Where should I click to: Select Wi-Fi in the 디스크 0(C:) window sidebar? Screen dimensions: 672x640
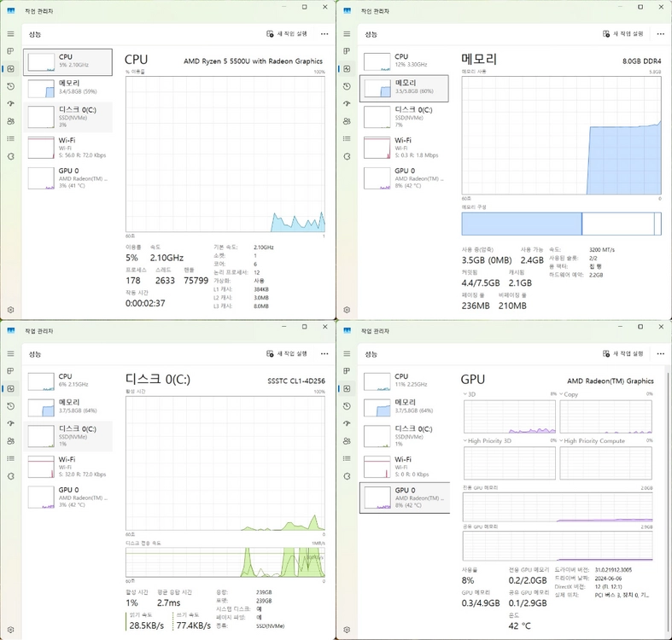68,467
